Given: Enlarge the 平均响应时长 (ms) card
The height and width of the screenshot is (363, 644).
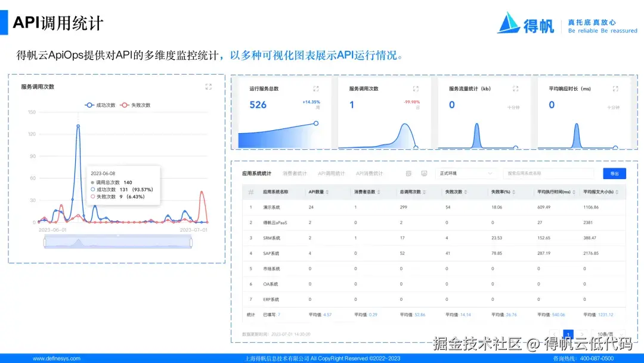Looking at the screenshot, I should (614, 88).
